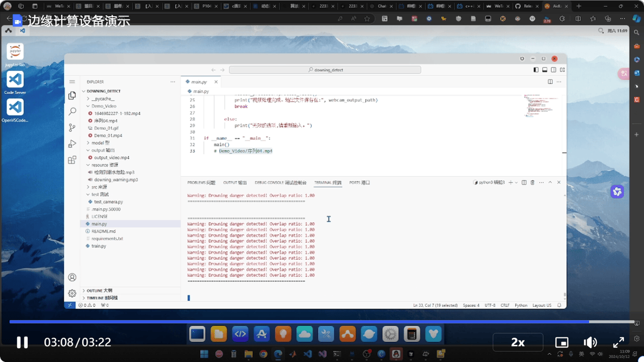Click the split editor right icon

[x=550, y=81]
